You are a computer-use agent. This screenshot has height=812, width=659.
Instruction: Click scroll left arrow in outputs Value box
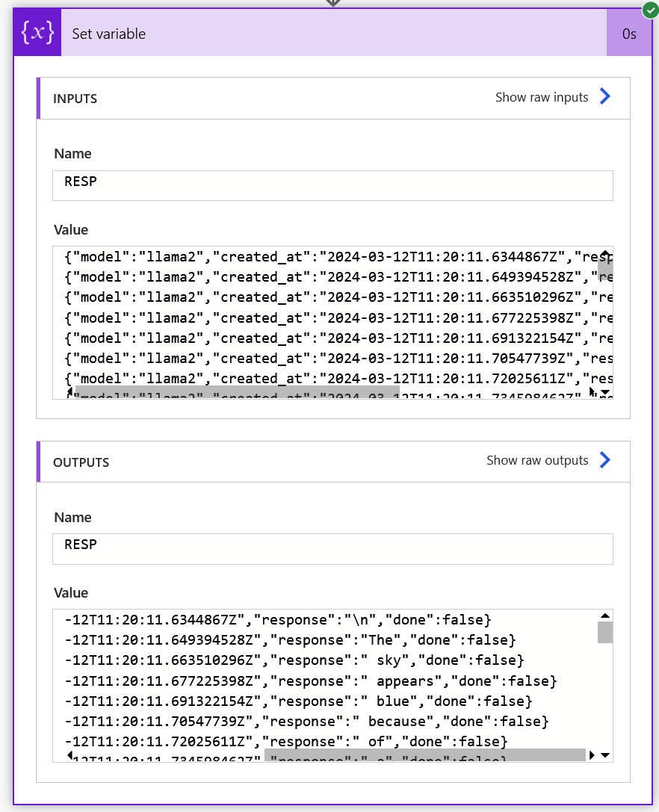tap(69, 755)
